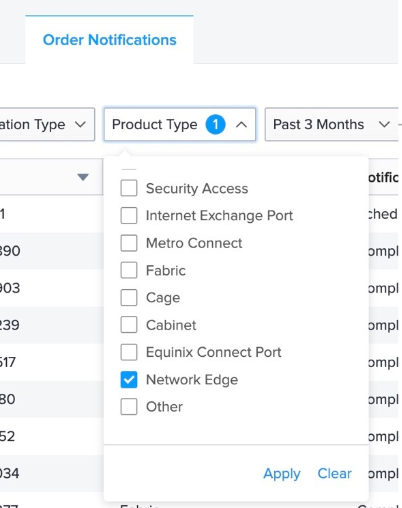Select the Fabric product type

click(x=129, y=270)
